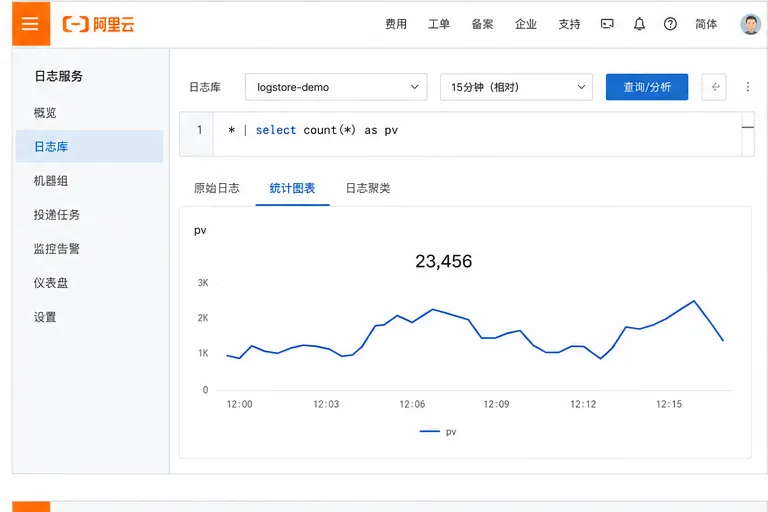Open 设置 in the sidebar
The width and height of the screenshot is (768, 512).
coord(45,317)
